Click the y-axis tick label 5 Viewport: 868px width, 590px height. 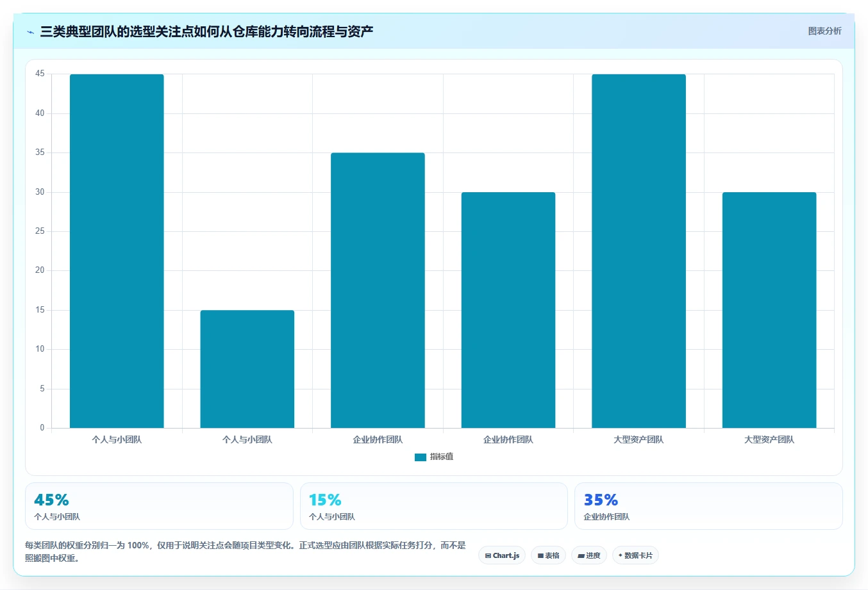[42, 389]
